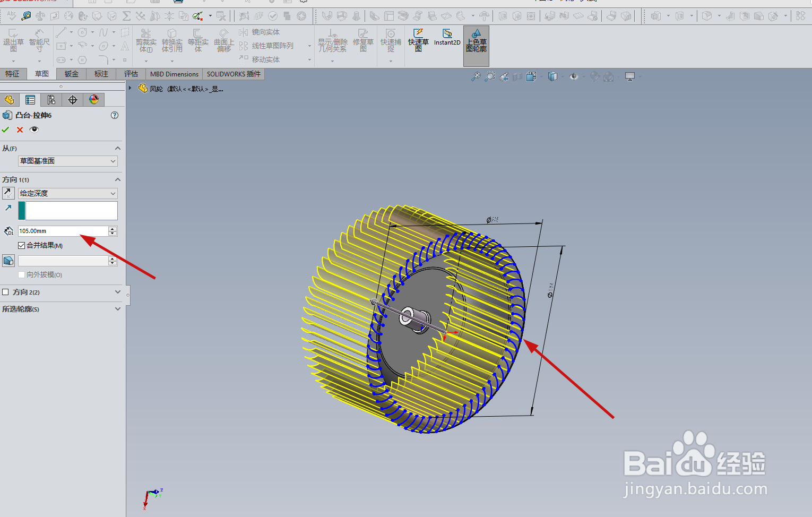812x517 pixels.
Task: Click the Measure tool icon
Action: pyautogui.click(x=26, y=16)
